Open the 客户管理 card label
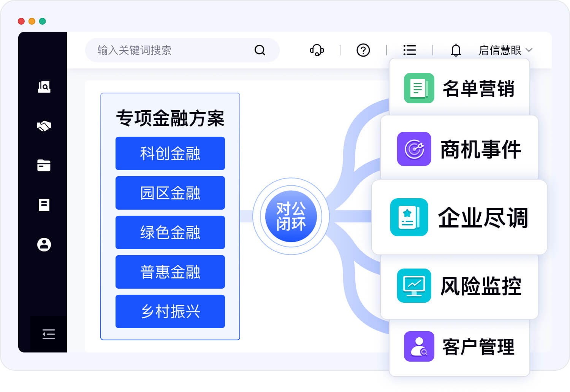The height and width of the screenshot is (392, 570). [x=478, y=347]
